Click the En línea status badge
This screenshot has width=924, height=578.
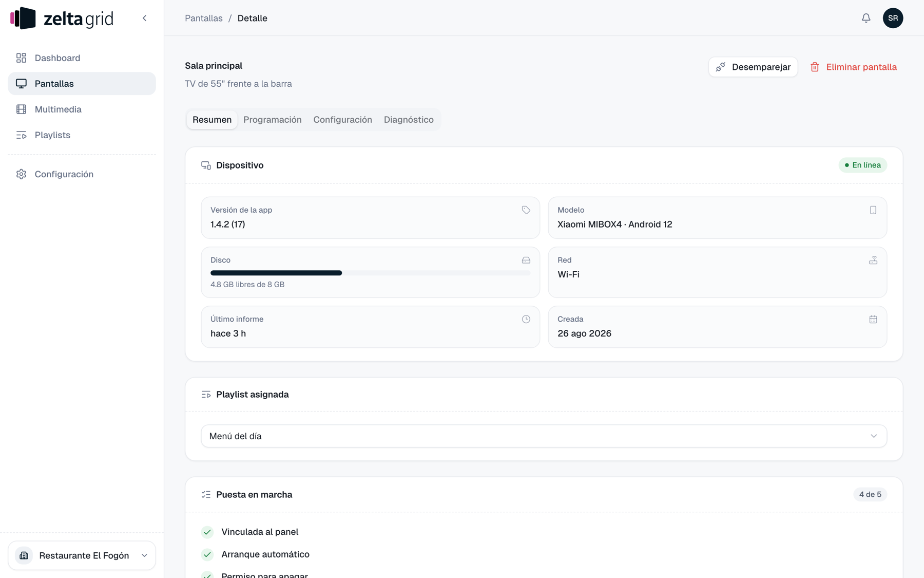(x=862, y=165)
